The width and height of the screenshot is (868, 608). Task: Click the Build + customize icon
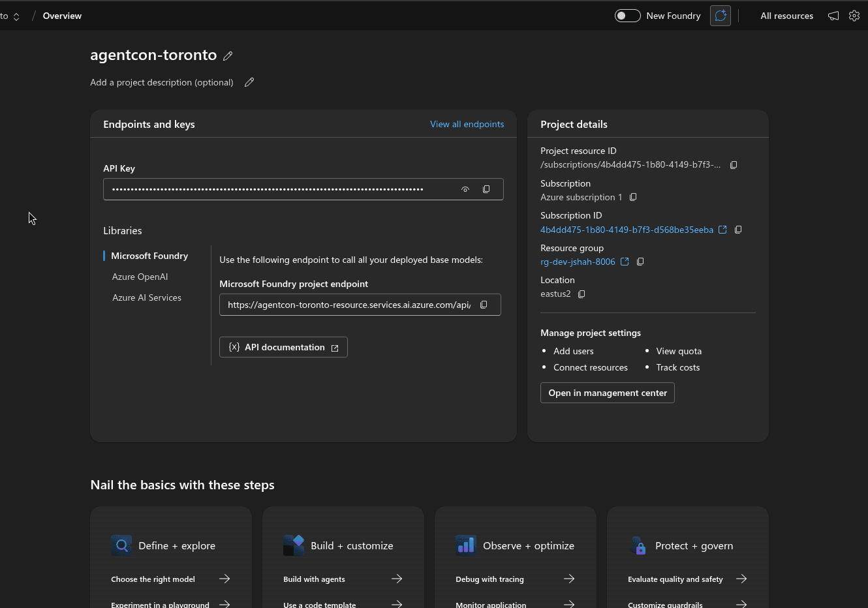(294, 545)
